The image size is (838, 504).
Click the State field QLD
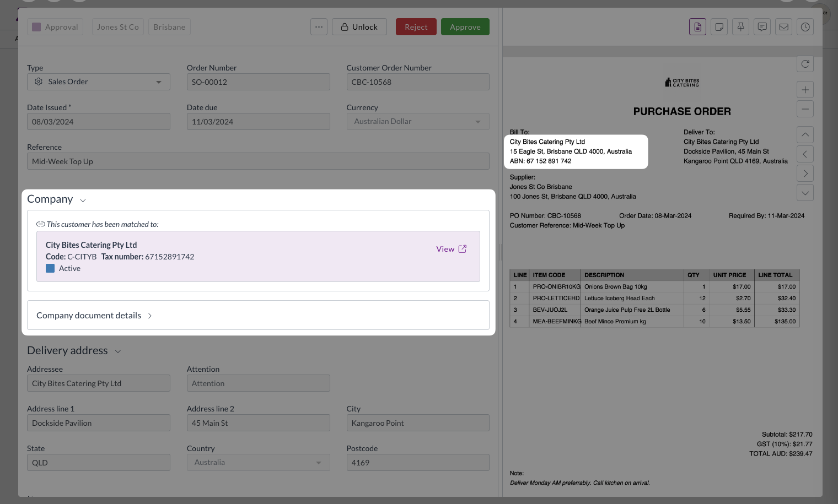[x=99, y=462]
